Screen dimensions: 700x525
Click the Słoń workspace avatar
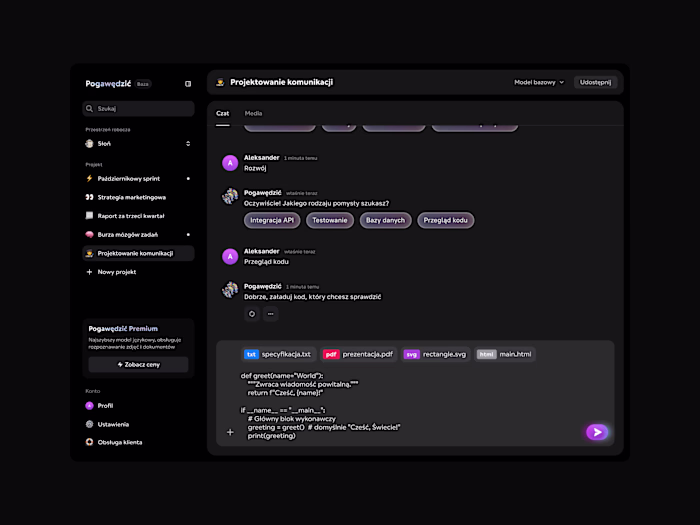tap(89, 143)
